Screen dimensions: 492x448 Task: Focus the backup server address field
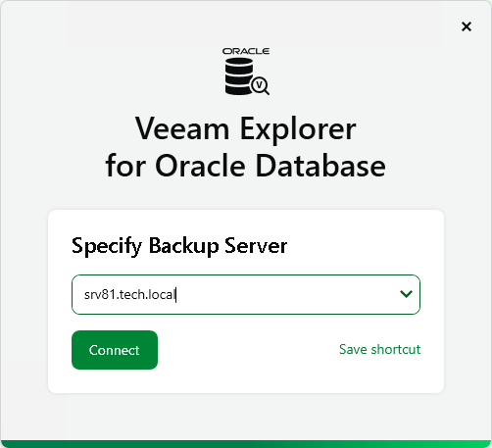[x=246, y=294]
